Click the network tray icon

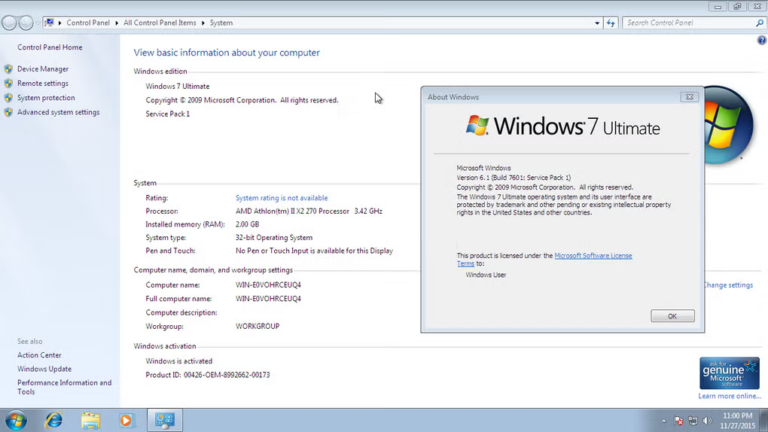693,420
